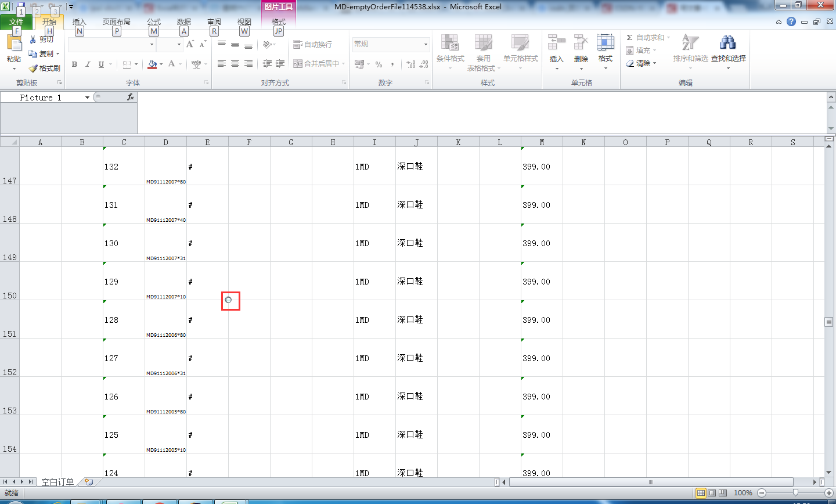Viewport: 836px width, 504px height.
Task: Open the font size dropdown
Action: (x=179, y=45)
